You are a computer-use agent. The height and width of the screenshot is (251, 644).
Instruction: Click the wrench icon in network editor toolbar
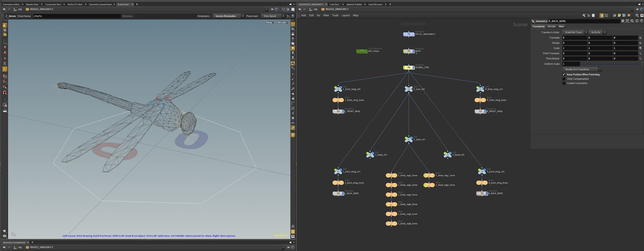tap(583, 15)
